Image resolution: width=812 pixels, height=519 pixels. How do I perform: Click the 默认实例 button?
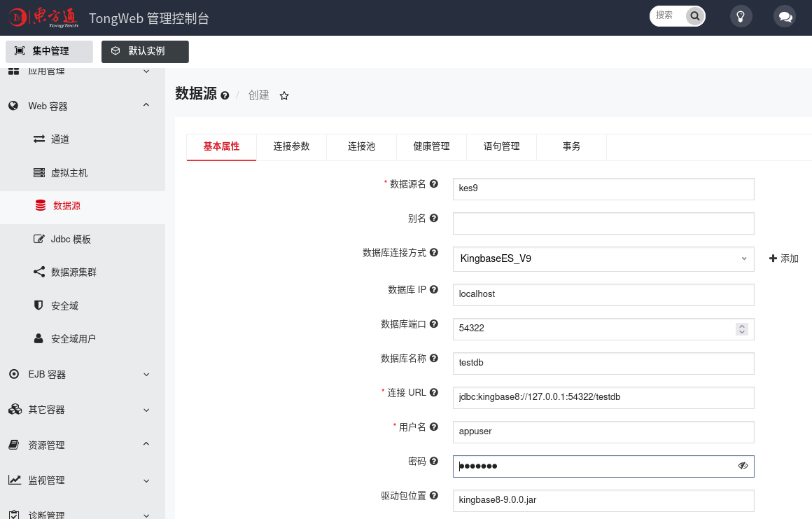coord(145,51)
